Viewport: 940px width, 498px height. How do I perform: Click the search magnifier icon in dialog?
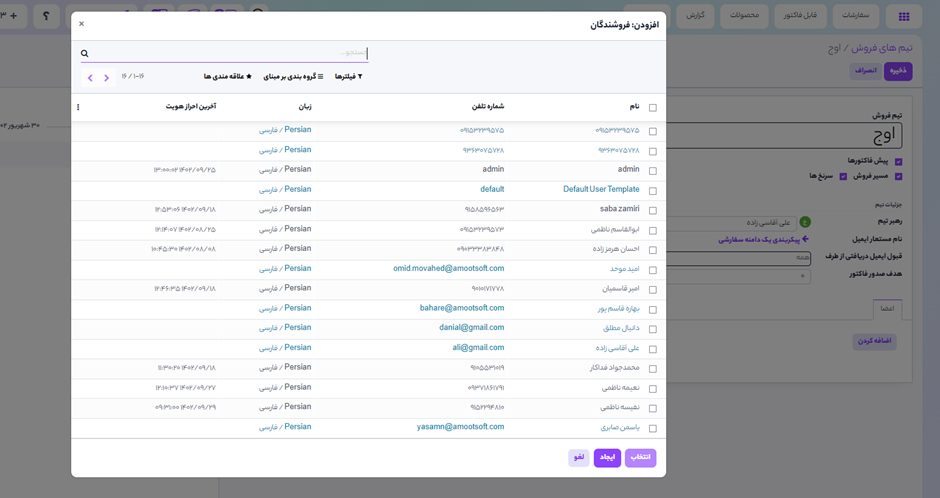85,54
